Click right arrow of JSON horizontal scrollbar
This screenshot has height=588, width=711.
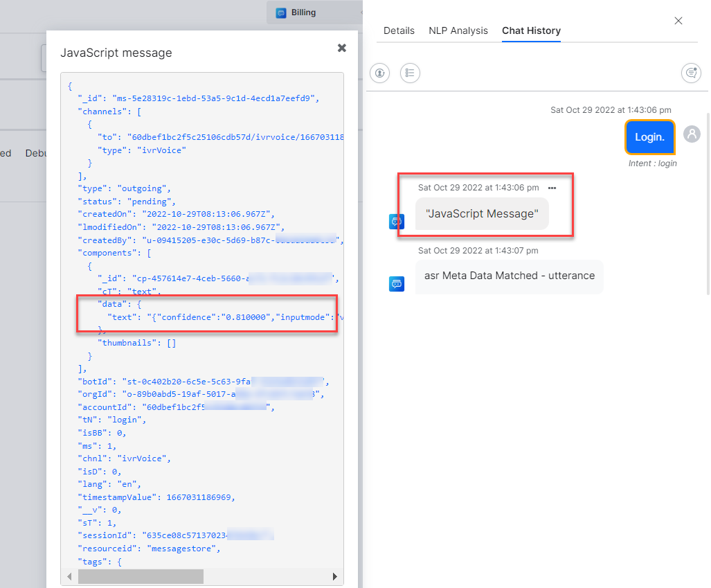pyautogui.click(x=335, y=576)
